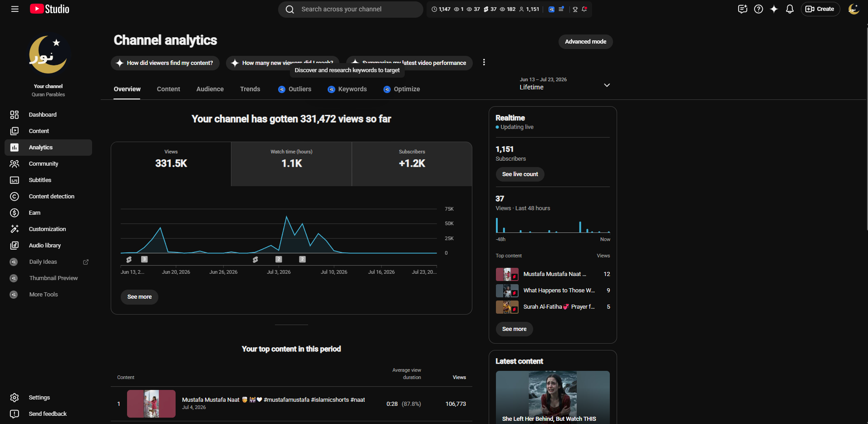The image size is (868, 424).
Task: Open Community in the sidebar
Action: 48,163
